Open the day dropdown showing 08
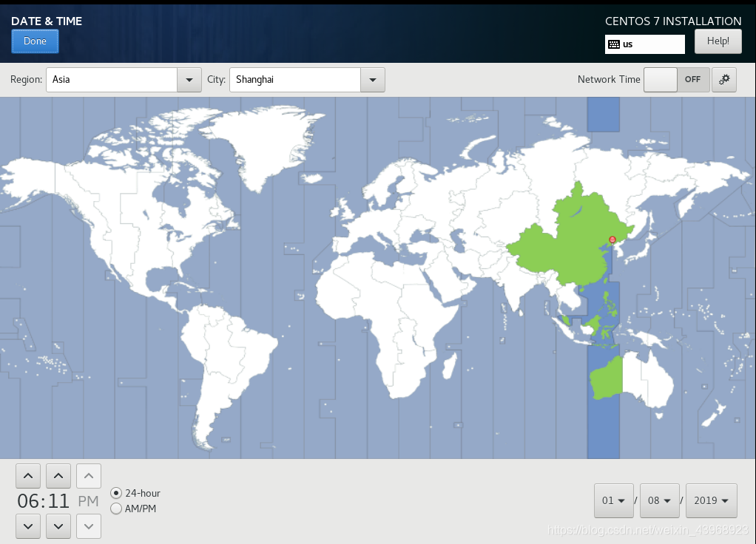 click(660, 500)
